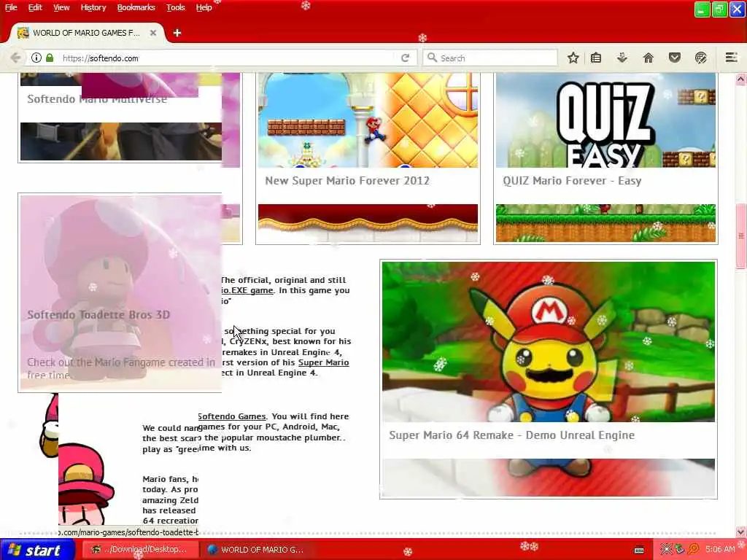The height and width of the screenshot is (560, 747).
Task: Follow the .EXE game underlined link
Action: pos(247,290)
